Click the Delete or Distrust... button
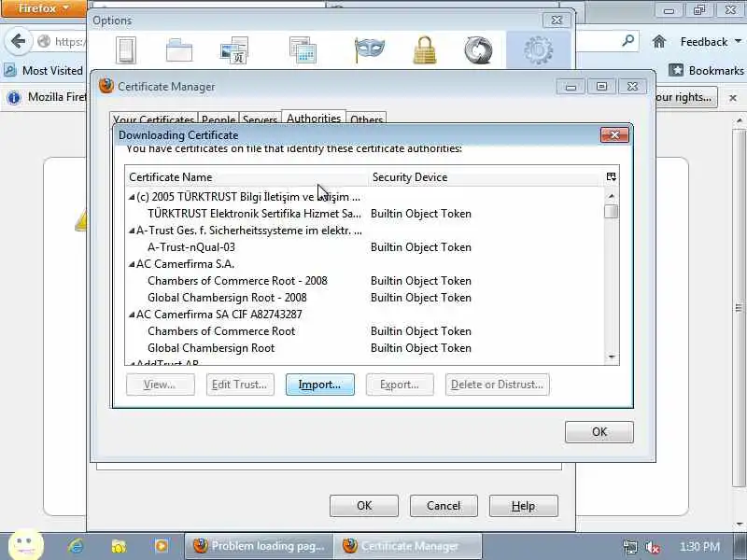Screen dimensions: 747x560 (498, 385)
